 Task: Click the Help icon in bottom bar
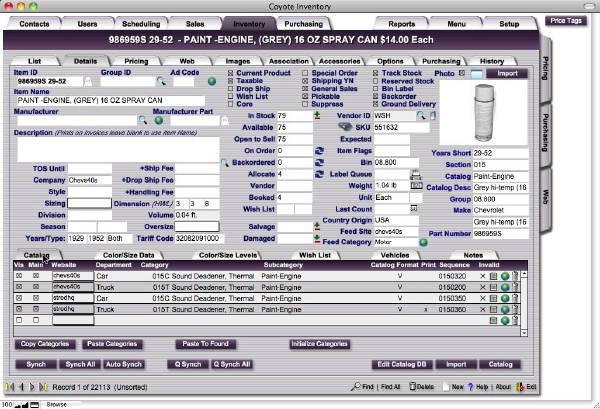[472, 386]
